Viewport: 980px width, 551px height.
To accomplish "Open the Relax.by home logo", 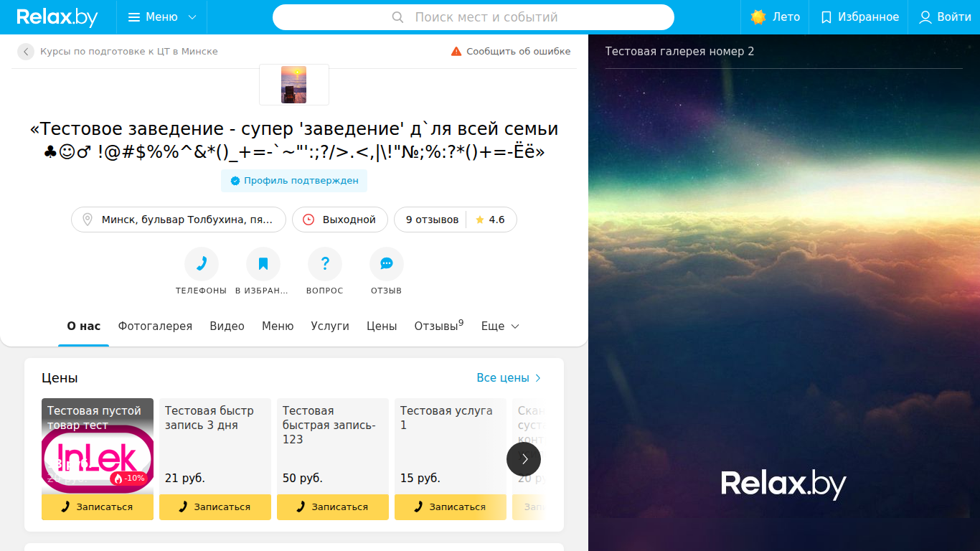I will pos(57,17).
